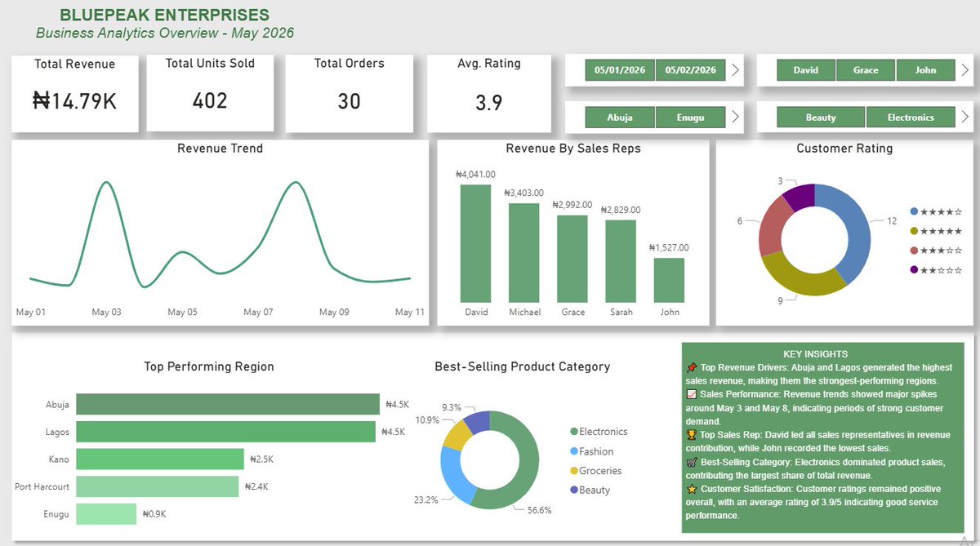Click the May 11 axis label

[x=410, y=313]
